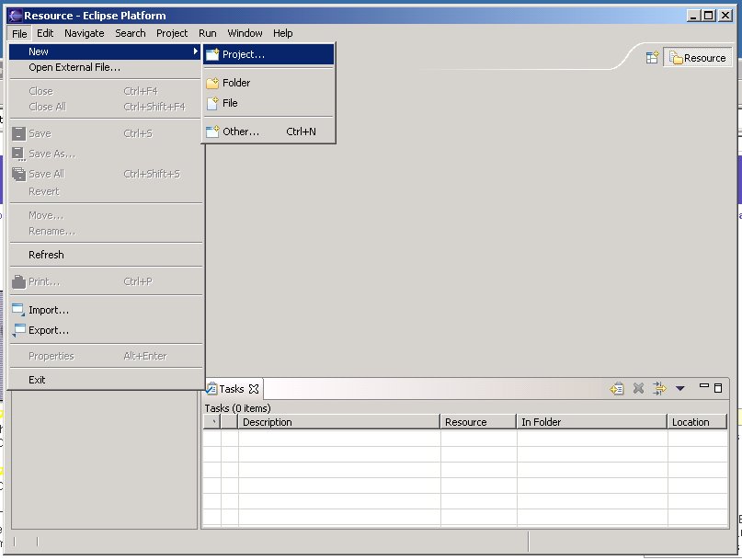Open the Tasks view dropdown menu arrow
This screenshot has width=742, height=560.
[x=680, y=389]
